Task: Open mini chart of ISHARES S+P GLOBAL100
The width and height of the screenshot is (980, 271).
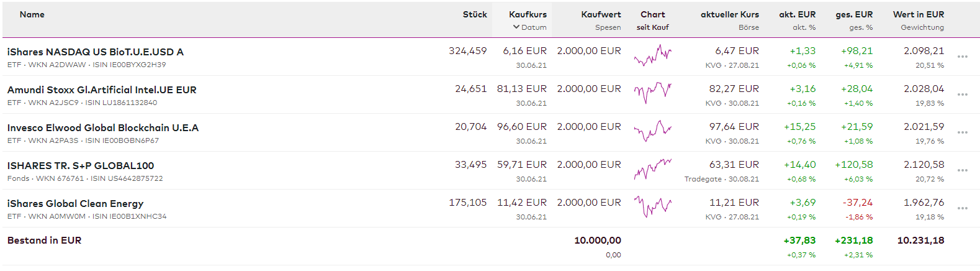Action: [652, 170]
